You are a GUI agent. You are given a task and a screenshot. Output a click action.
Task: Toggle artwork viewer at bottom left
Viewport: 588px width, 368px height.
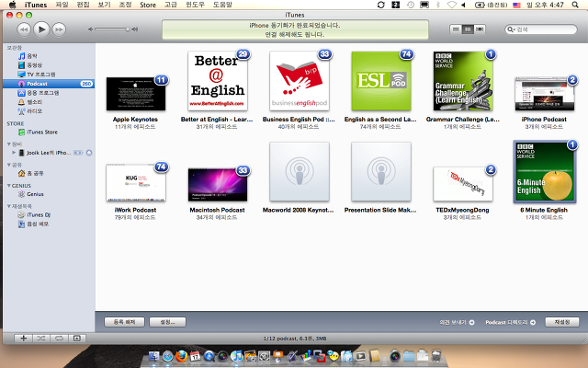(x=77, y=339)
